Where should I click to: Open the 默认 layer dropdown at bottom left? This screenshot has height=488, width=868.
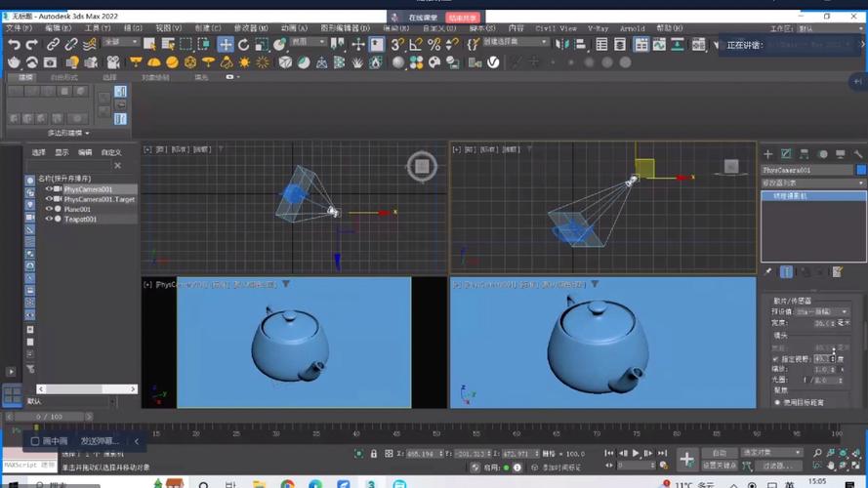point(68,401)
